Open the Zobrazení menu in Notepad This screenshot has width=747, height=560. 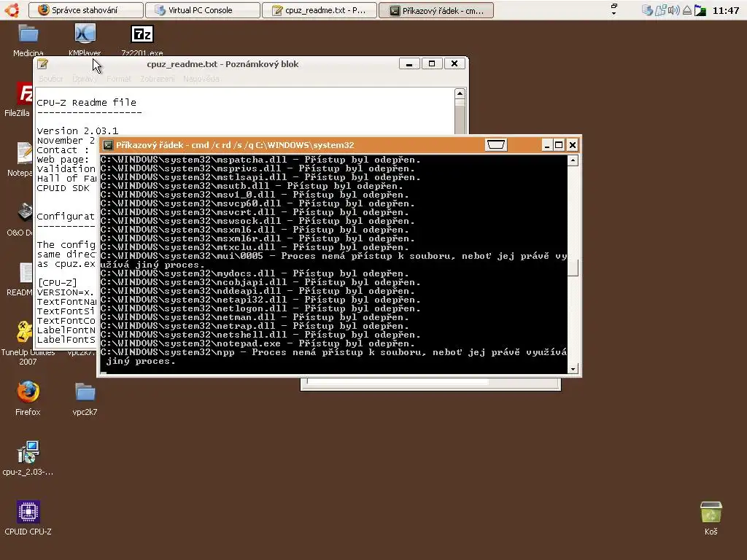click(x=158, y=79)
